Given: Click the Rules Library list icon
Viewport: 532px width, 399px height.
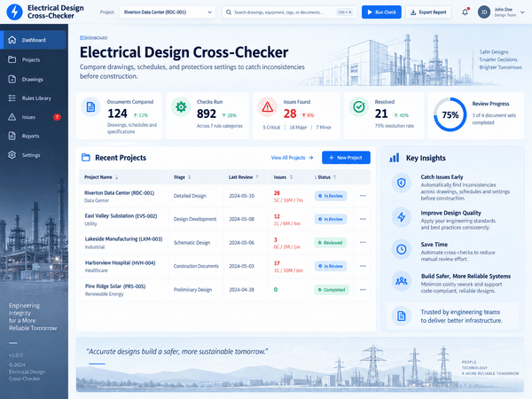Looking at the screenshot, I should (x=12, y=98).
